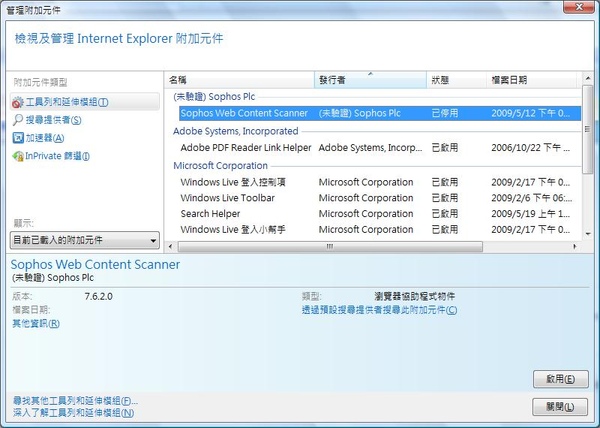Click the Toolbars and Extensions gear icon
This screenshot has width=600, height=428.
pos(18,103)
